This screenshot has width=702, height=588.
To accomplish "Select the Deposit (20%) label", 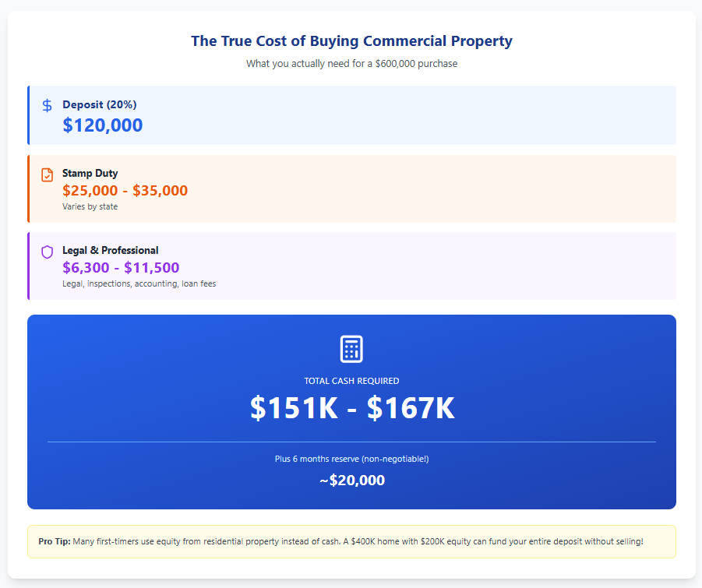I will click(x=100, y=104).
